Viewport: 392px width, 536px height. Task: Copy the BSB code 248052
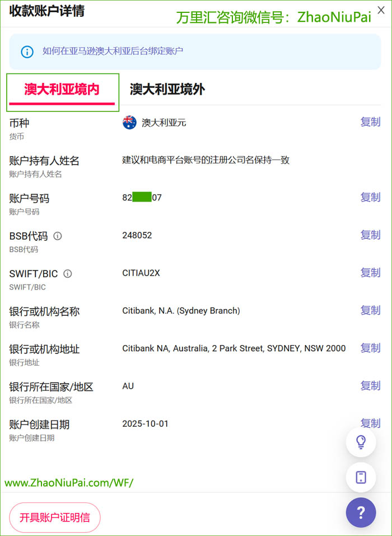tap(370, 235)
